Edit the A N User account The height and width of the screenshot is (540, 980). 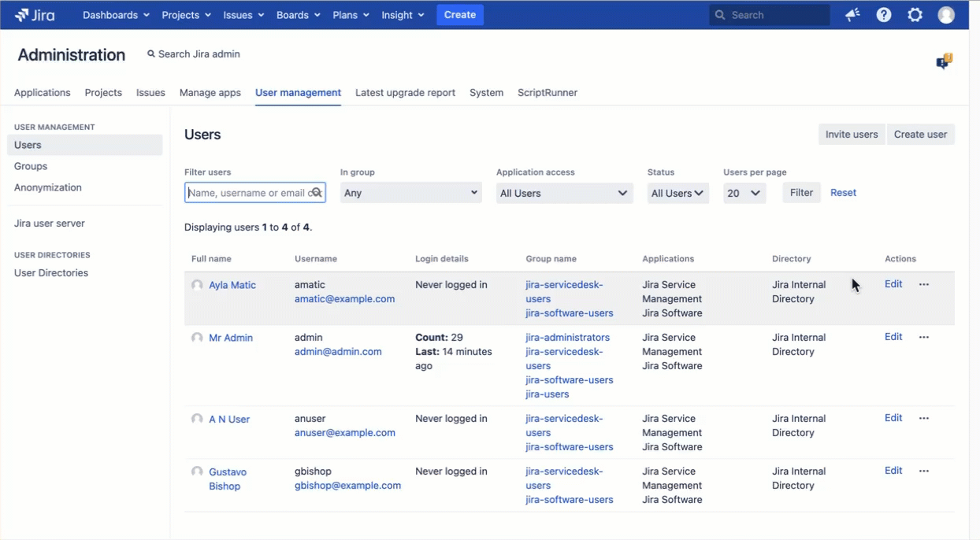click(893, 418)
